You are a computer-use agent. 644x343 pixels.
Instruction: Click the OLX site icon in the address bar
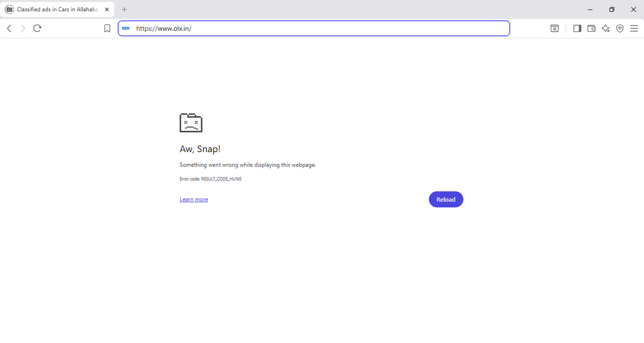click(x=126, y=28)
